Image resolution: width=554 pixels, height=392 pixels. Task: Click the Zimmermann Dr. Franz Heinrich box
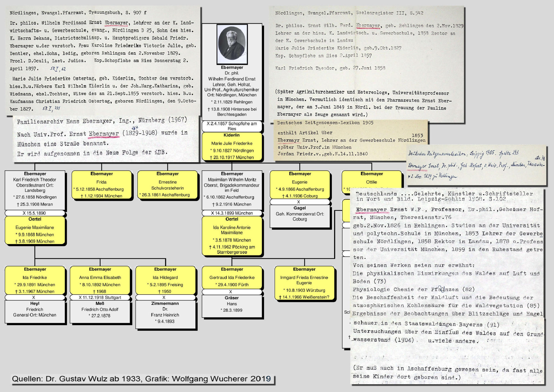[165, 314]
